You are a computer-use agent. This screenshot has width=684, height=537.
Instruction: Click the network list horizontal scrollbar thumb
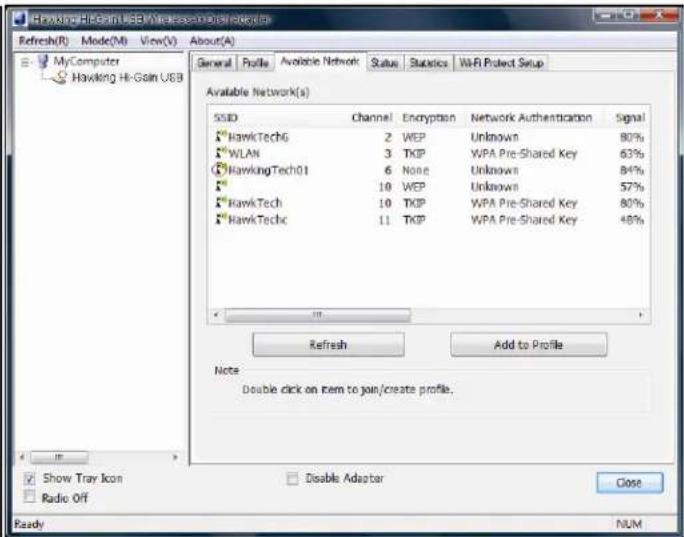(x=317, y=315)
